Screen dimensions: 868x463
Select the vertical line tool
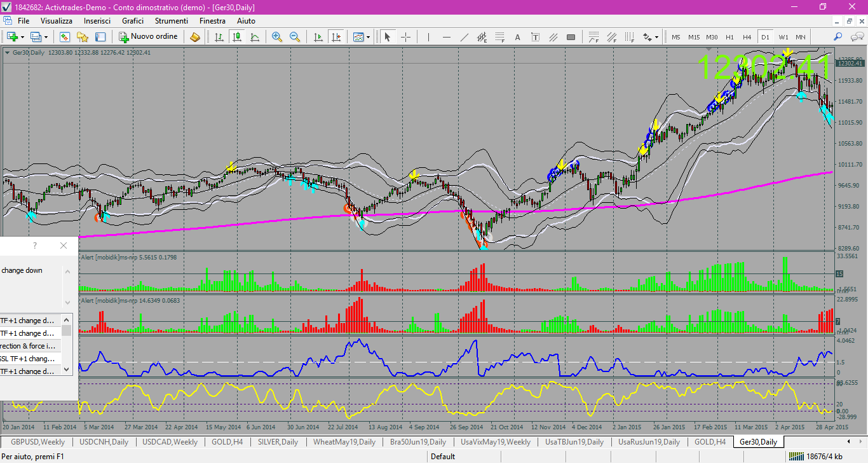pos(429,37)
